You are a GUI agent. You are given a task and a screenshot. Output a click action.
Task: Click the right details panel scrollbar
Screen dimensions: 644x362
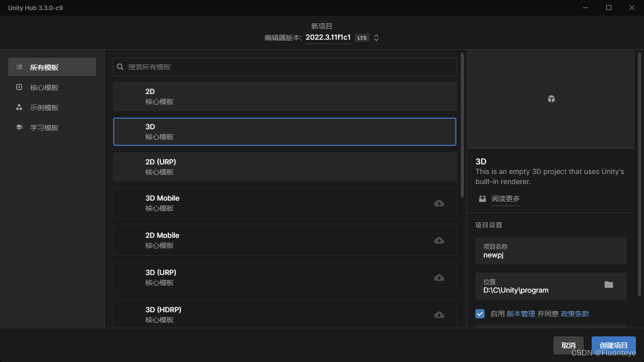pos(639,173)
